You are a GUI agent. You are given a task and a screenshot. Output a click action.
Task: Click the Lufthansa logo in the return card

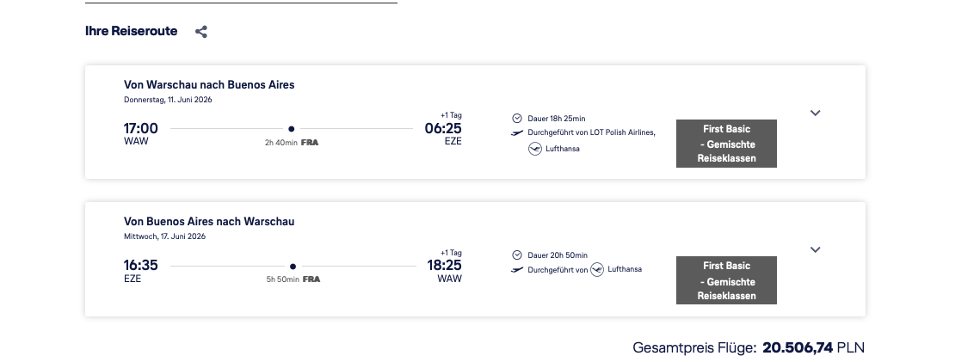[597, 269]
